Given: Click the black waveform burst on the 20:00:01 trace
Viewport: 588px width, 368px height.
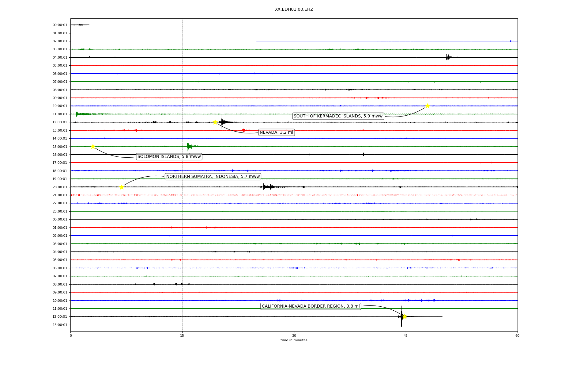Looking at the screenshot, I should click(268, 187).
